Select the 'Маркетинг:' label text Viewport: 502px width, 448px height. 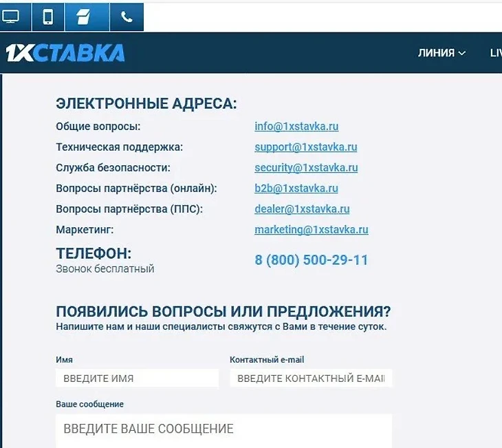(85, 230)
